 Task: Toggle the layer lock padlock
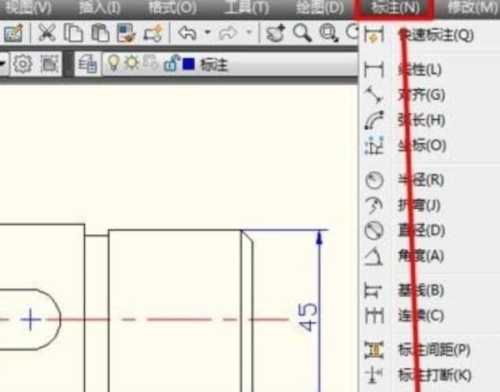click(x=171, y=63)
